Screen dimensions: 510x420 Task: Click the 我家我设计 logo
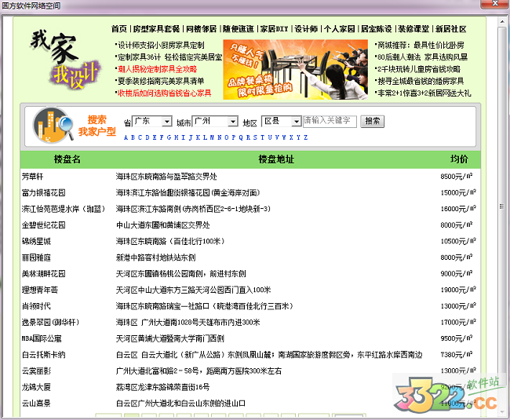[64, 59]
